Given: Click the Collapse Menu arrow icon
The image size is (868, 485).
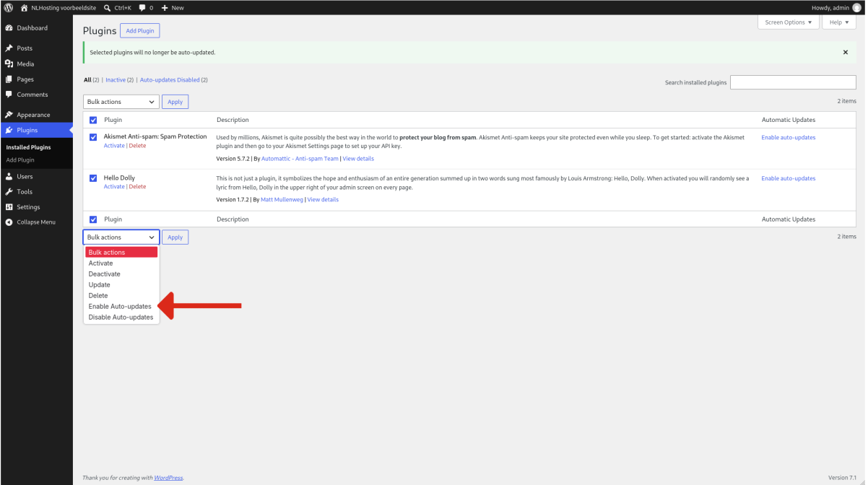Looking at the screenshot, I should [9, 222].
